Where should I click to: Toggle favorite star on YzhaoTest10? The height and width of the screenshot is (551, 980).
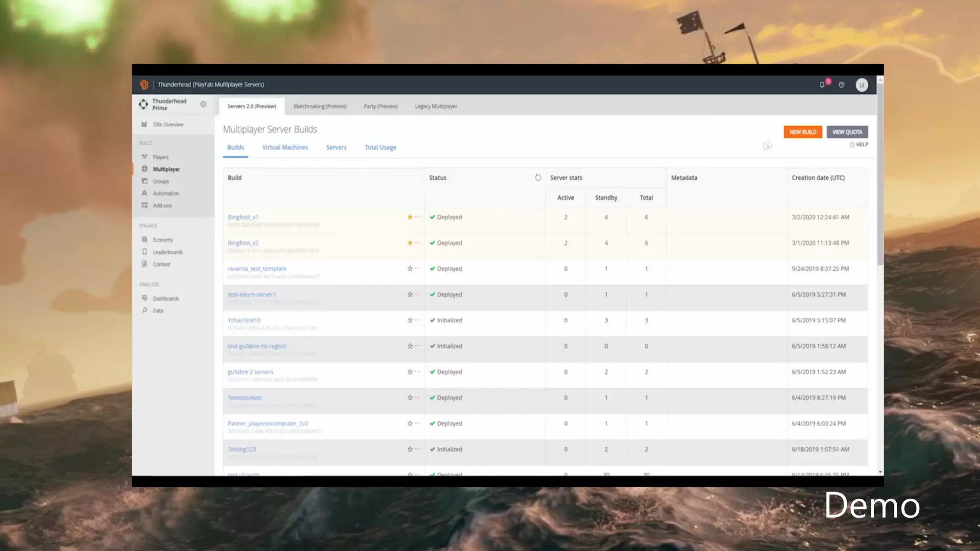click(x=410, y=320)
